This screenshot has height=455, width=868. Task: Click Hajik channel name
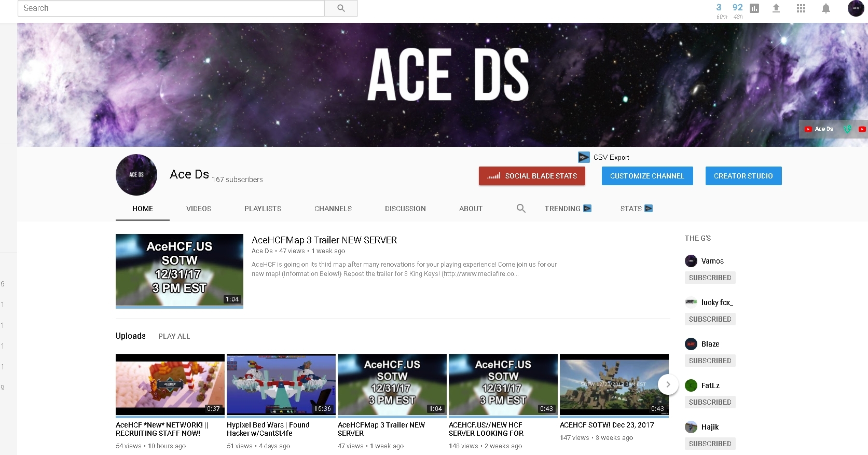(x=710, y=427)
